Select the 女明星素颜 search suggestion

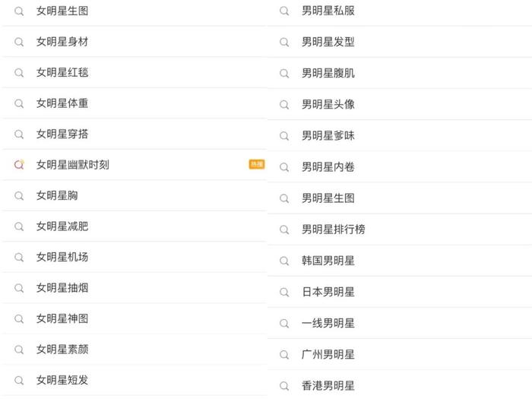tap(134, 350)
